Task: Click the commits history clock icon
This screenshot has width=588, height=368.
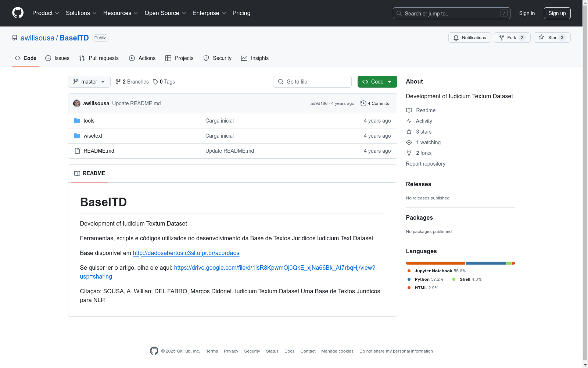Action: pyautogui.click(x=363, y=103)
